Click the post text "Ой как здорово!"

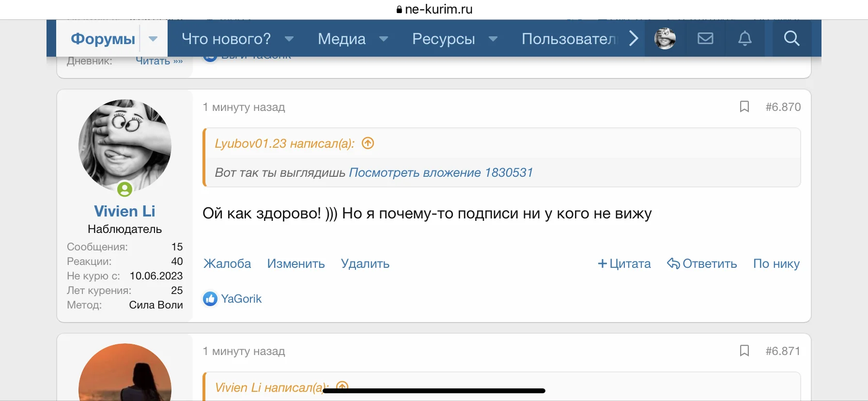pyautogui.click(x=262, y=214)
